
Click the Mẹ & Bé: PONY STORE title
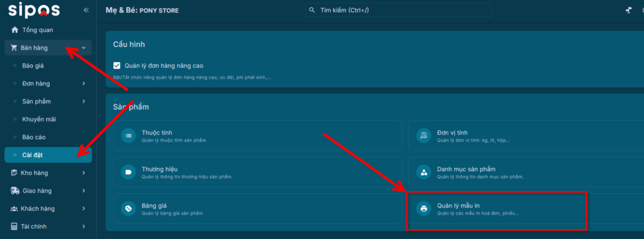[x=142, y=10]
